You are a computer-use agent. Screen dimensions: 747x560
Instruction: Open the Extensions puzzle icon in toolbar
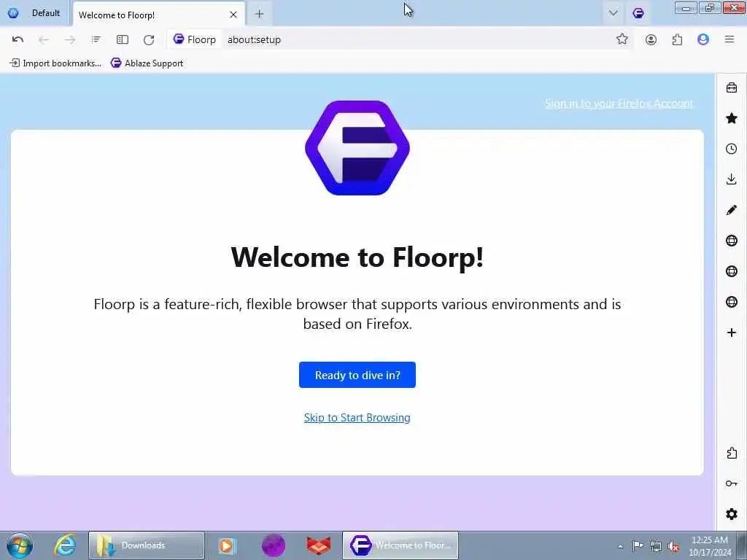(677, 39)
